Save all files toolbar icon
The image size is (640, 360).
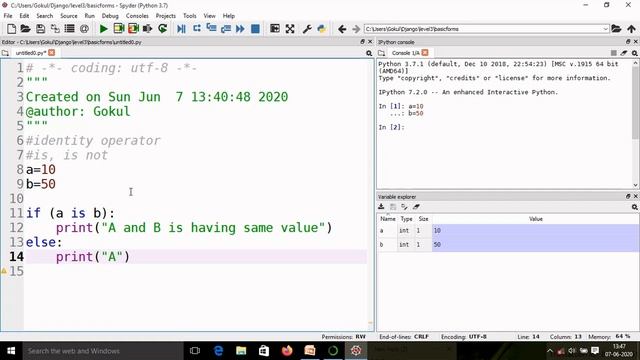click(55, 29)
